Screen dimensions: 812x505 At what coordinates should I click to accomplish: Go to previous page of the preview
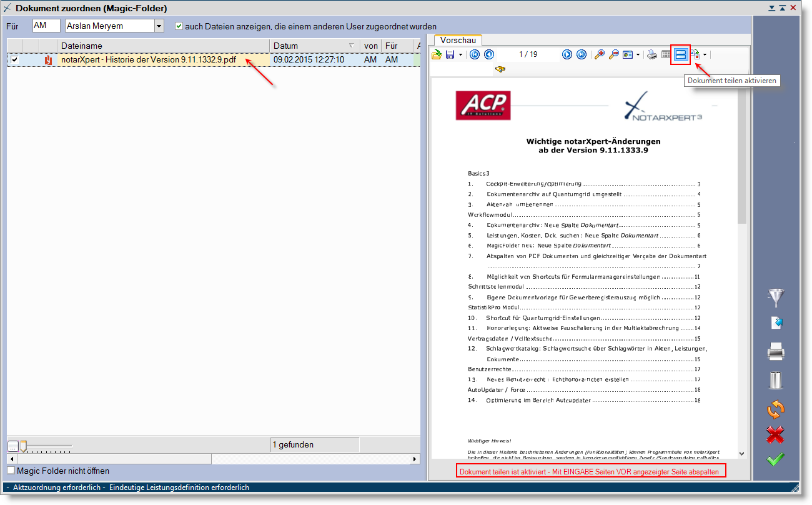click(489, 54)
